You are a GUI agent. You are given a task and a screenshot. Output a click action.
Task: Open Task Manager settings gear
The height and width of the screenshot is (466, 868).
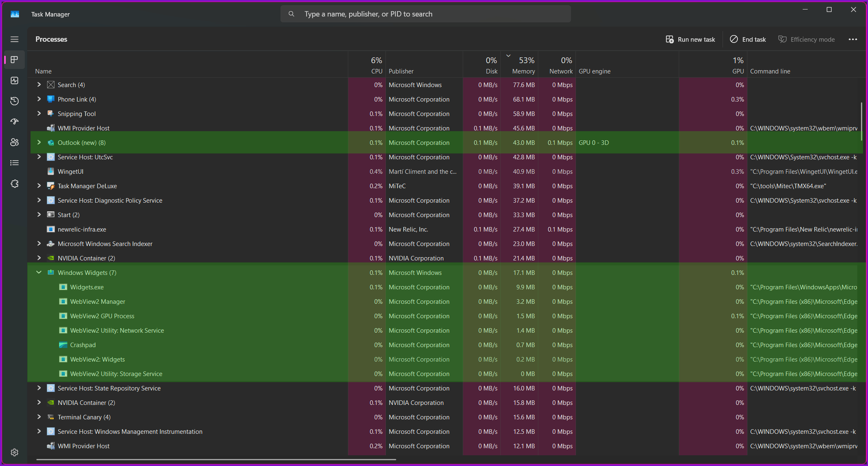tap(14, 452)
